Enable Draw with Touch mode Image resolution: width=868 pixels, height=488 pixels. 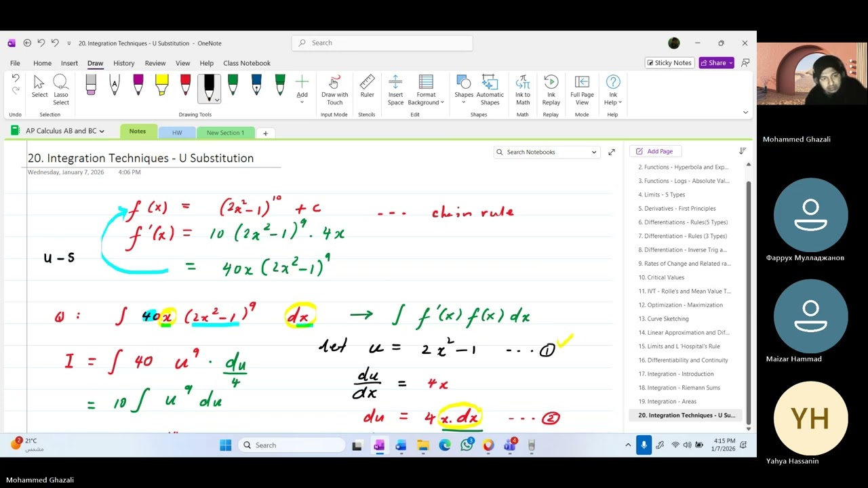(334, 90)
